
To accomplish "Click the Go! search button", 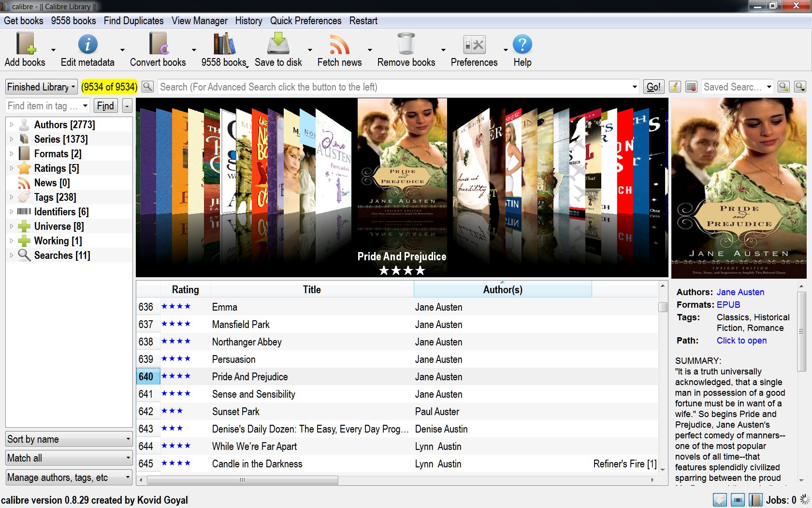I will coord(653,87).
